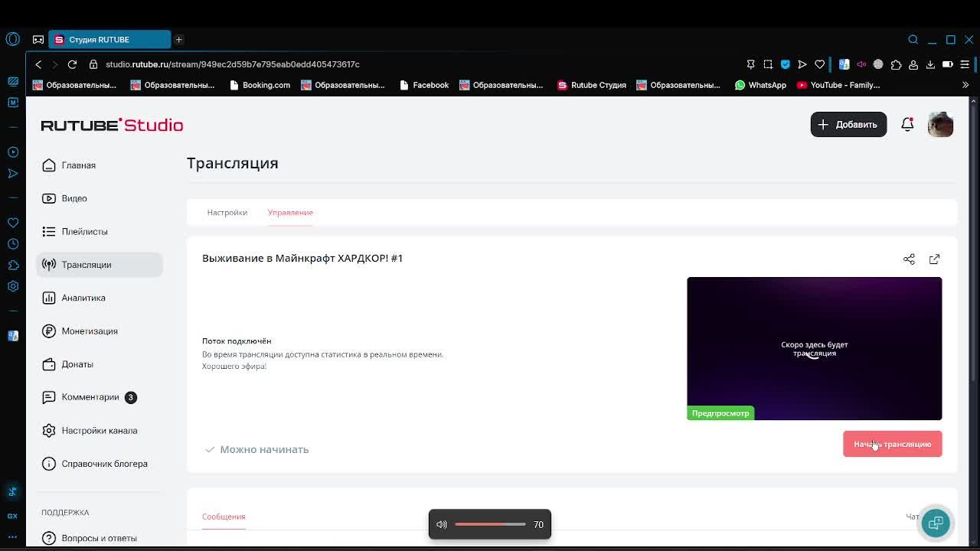980x551 pixels.
Task: Select the Сообщения tab
Action: [224, 517]
